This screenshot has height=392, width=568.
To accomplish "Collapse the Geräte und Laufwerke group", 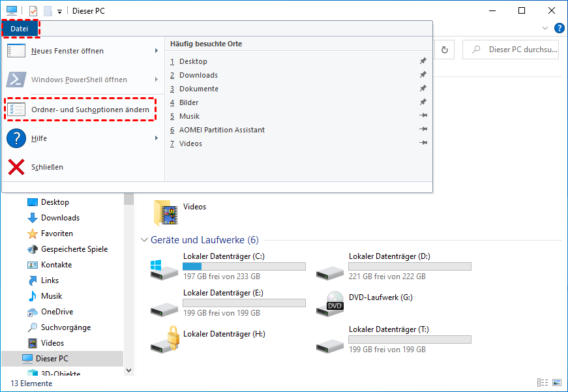I will pyautogui.click(x=144, y=240).
